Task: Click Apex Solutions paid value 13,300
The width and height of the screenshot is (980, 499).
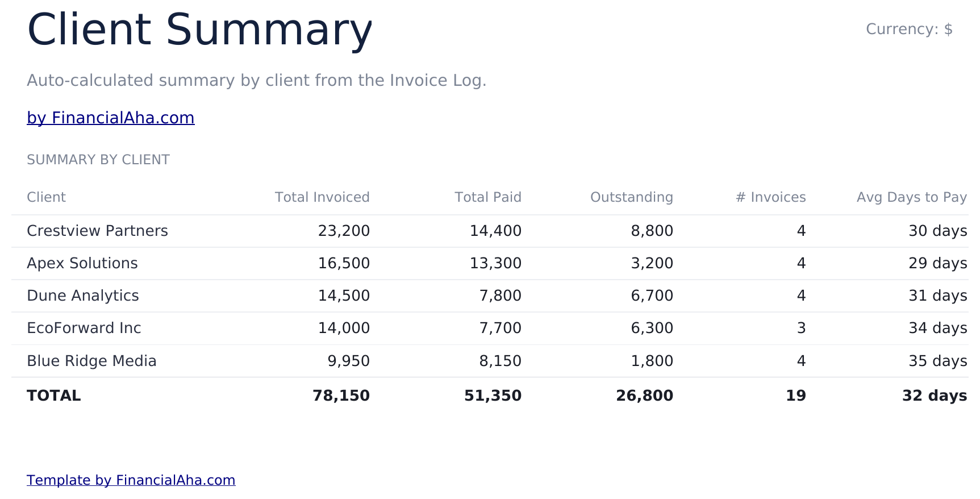Action: tap(495, 263)
